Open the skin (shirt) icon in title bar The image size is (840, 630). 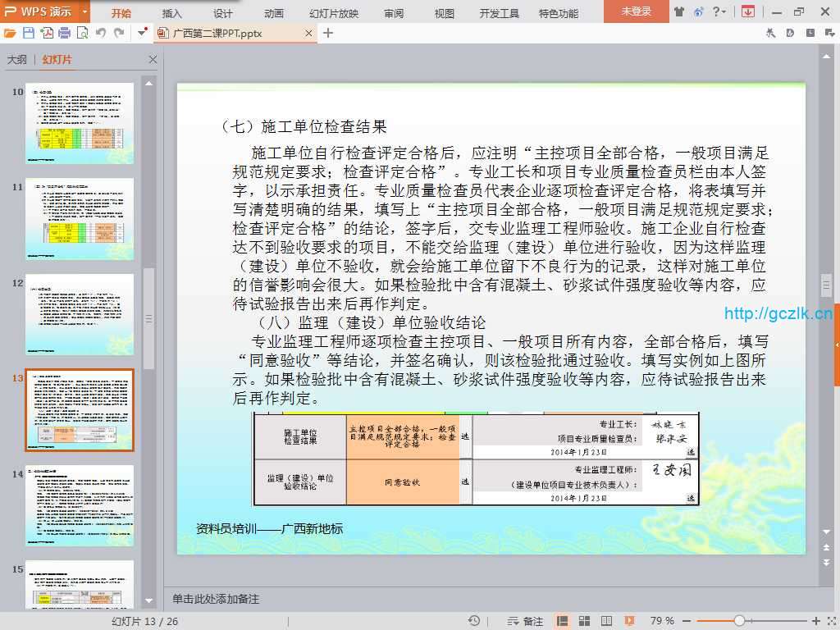[679, 12]
